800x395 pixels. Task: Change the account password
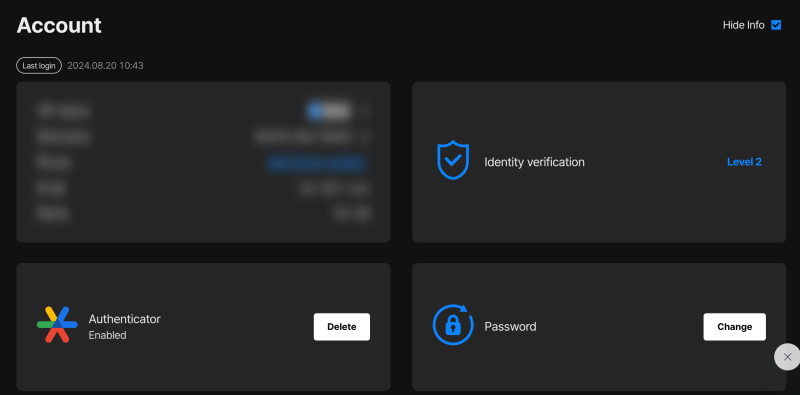[x=734, y=327]
